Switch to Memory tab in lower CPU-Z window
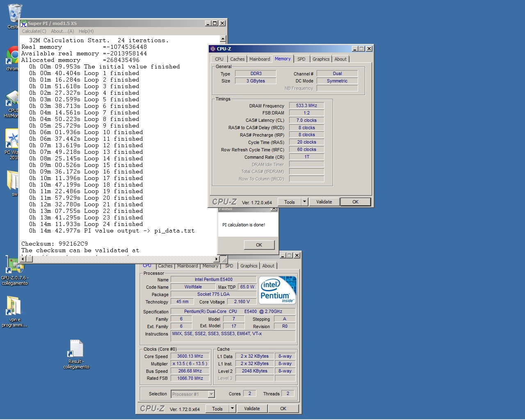This screenshot has height=420, width=525. (x=210, y=266)
